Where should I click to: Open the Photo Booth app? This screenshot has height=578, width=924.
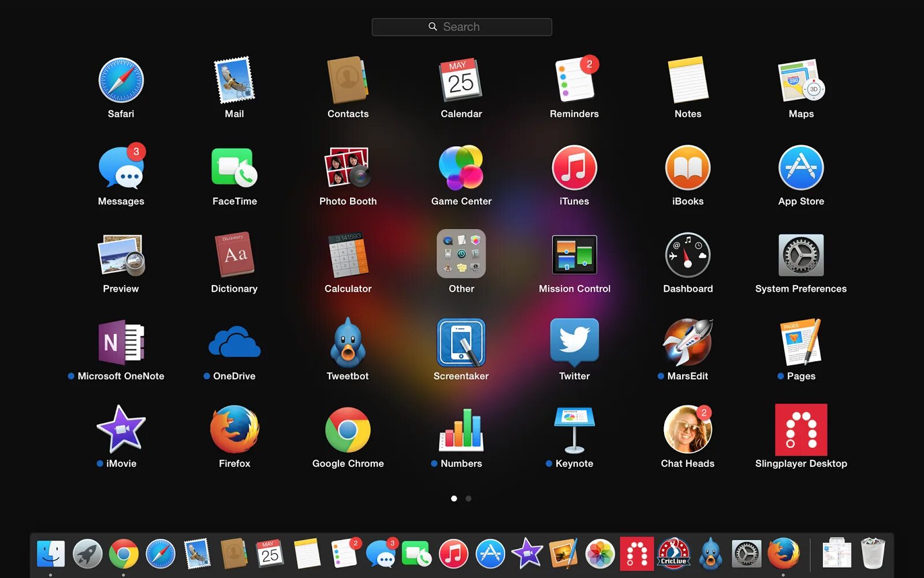(x=348, y=168)
